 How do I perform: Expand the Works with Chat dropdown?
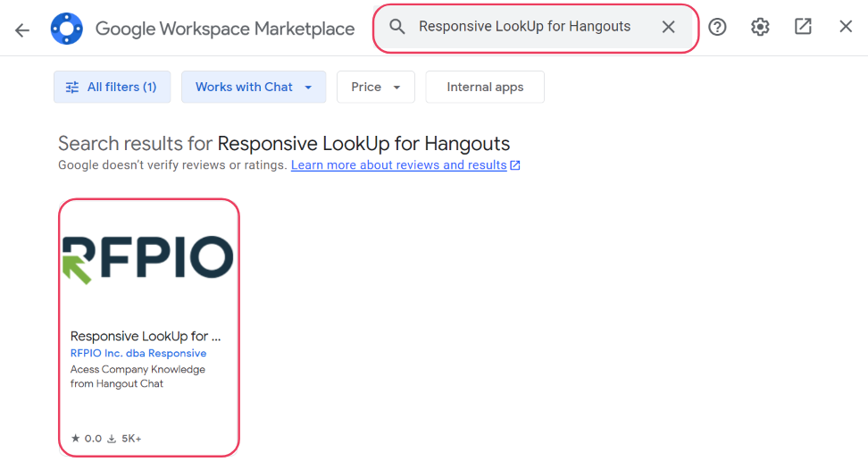[x=254, y=87]
